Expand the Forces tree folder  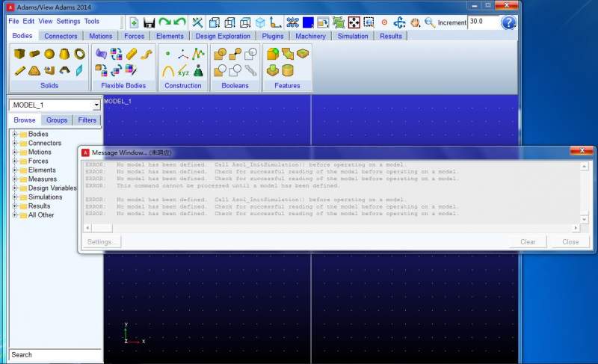(15, 161)
